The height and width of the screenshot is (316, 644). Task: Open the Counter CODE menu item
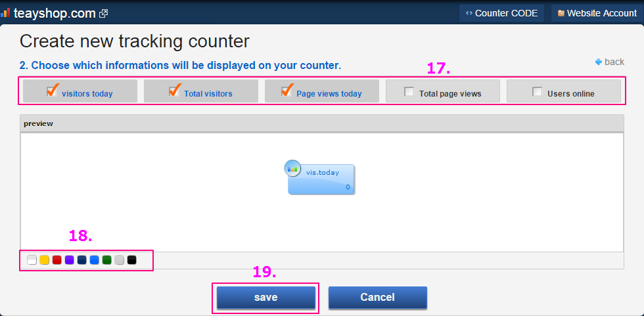(501, 13)
